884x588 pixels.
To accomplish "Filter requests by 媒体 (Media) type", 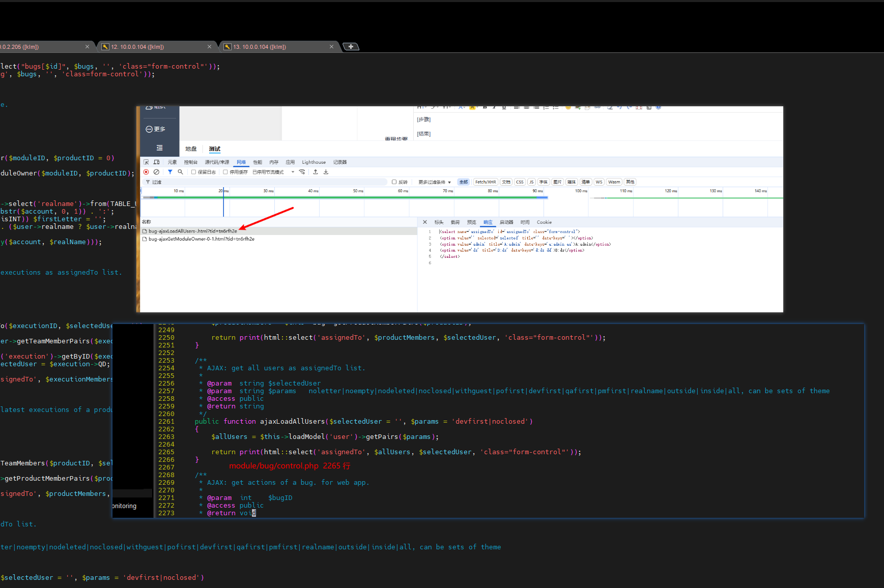I will 572,182.
